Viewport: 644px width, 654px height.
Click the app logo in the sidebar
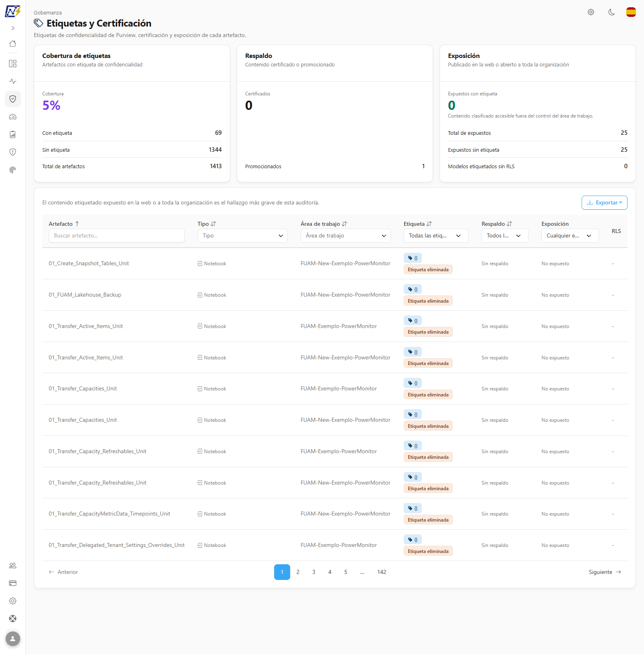click(12, 11)
